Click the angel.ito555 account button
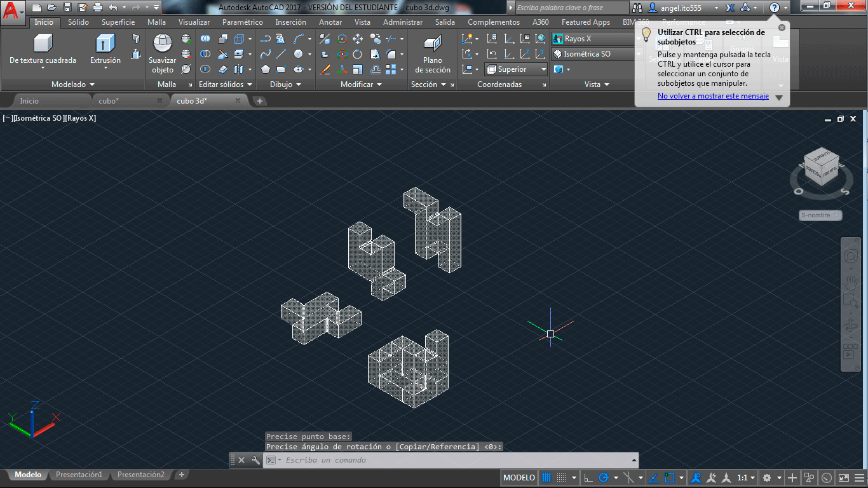This screenshot has height=488, width=868. pos(684,8)
